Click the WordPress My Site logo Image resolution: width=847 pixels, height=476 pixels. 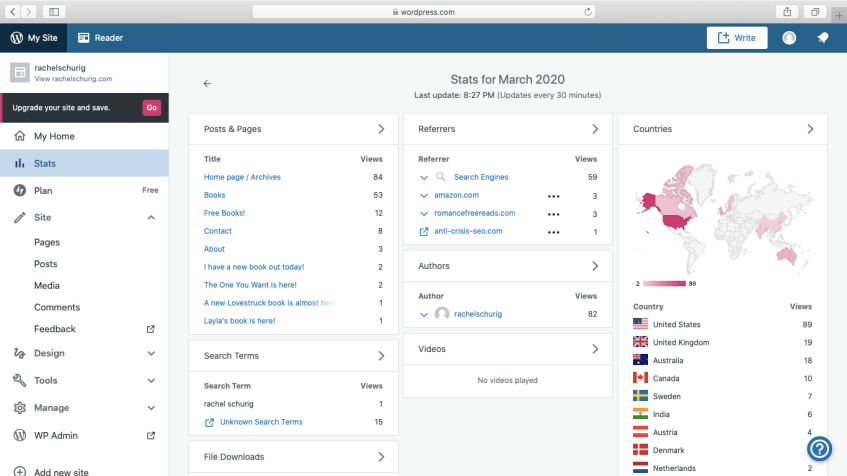pos(17,38)
